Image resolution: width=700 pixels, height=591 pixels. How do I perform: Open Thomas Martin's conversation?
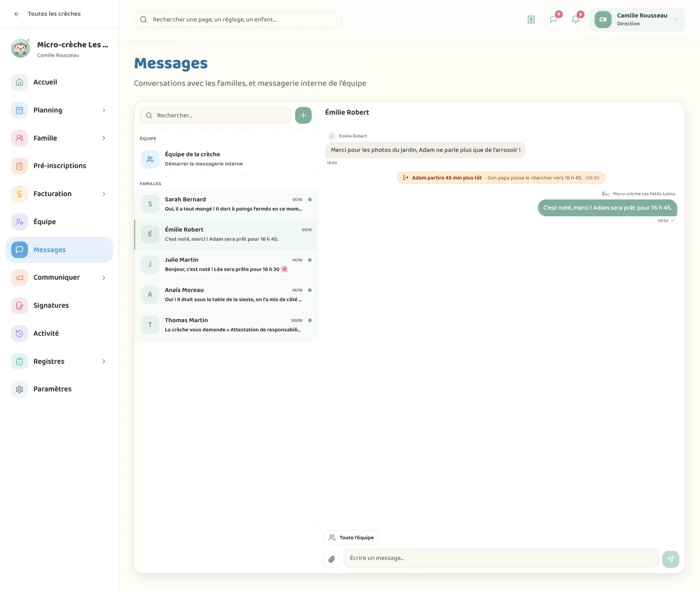(226, 325)
